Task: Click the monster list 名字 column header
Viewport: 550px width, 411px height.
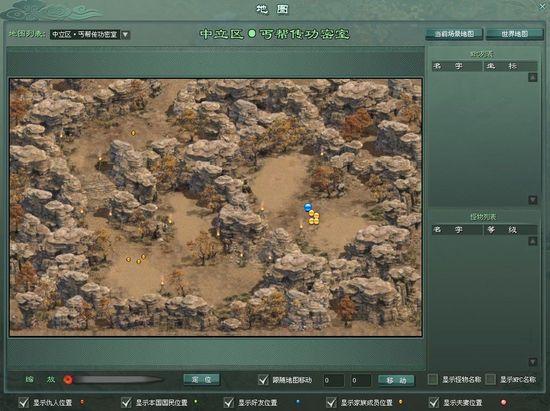Action: pos(456,230)
